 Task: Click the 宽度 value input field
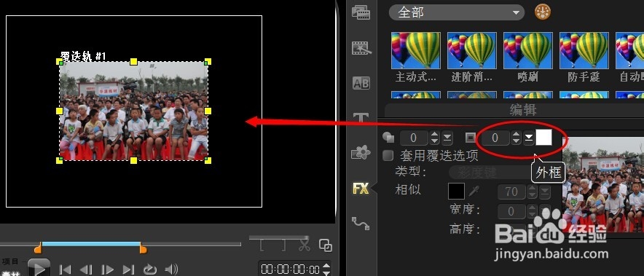point(512,211)
